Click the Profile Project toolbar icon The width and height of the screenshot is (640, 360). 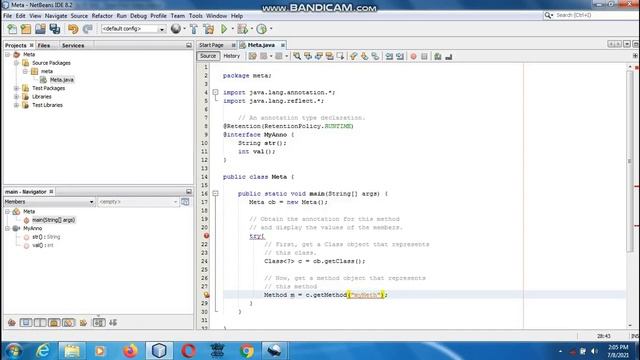(x=262, y=29)
